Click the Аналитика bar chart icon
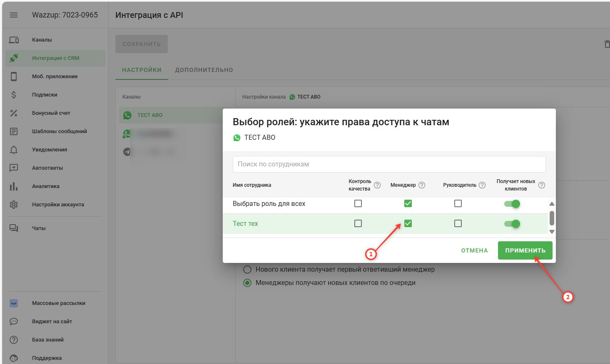Image resolution: width=610 pixels, height=364 pixels. pyautogui.click(x=14, y=186)
